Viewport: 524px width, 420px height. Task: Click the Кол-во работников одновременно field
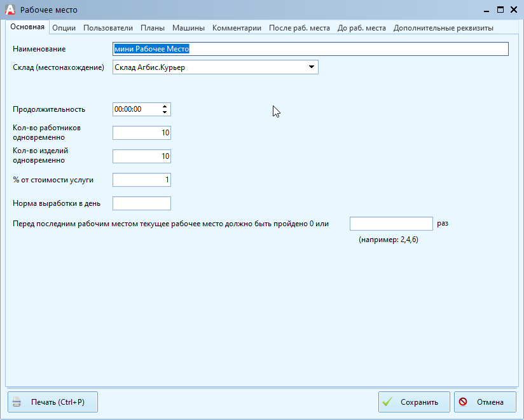coord(141,133)
